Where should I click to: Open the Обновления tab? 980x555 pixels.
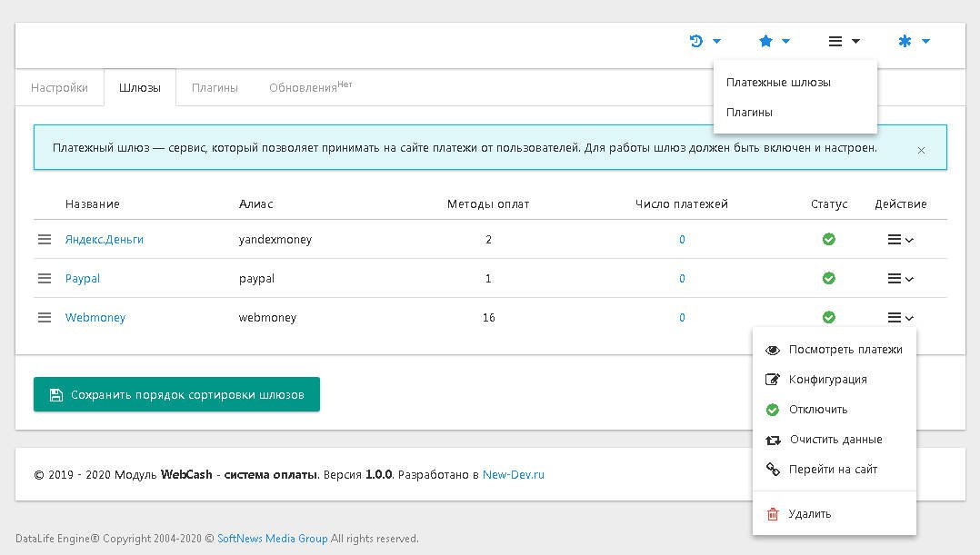[310, 87]
